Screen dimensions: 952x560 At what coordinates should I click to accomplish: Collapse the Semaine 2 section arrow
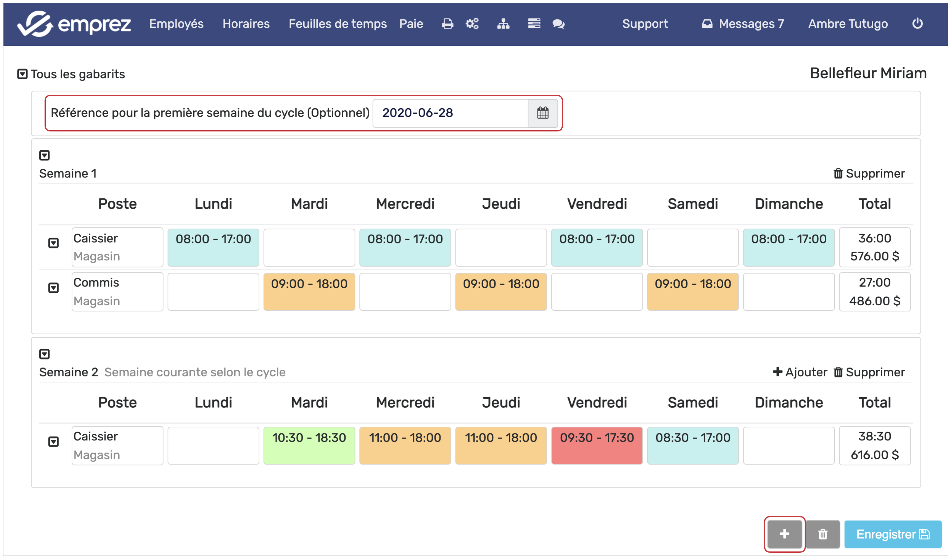[x=45, y=354]
